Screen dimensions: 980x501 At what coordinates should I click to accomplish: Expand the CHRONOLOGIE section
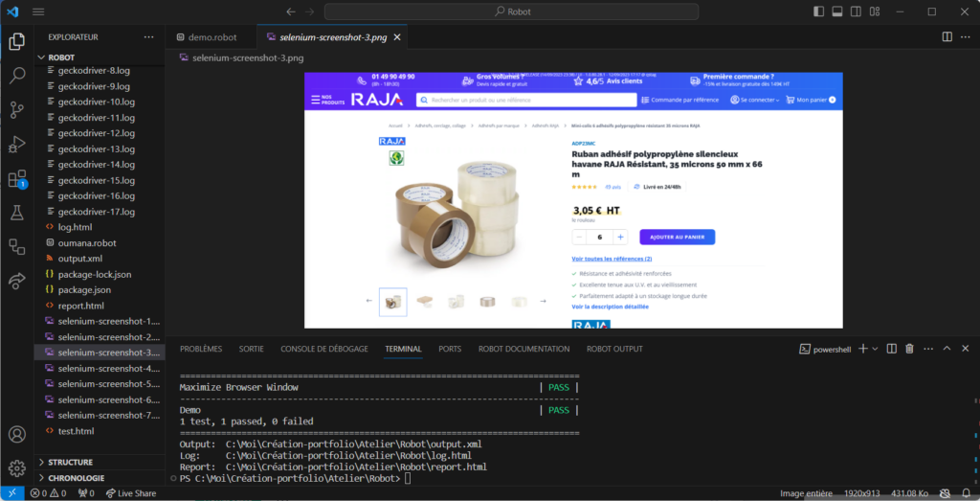tap(75, 477)
